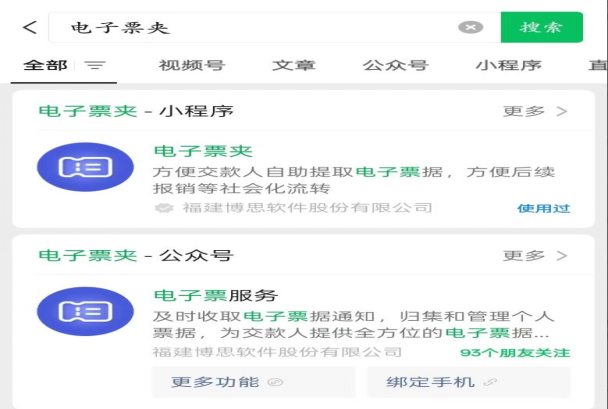The width and height of the screenshot is (608, 409).
Task: Clear the search text with X icon
Action: [470, 27]
